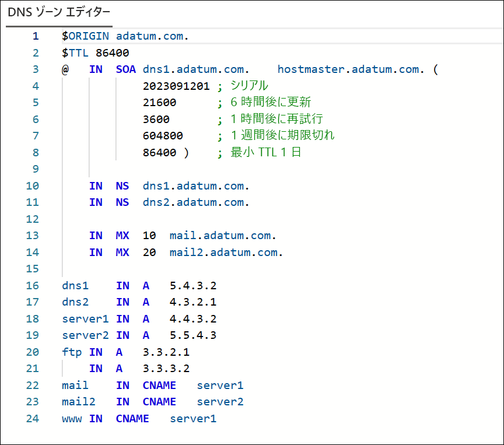Click line number 24 in the gutter

pyautogui.click(x=33, y=419)
